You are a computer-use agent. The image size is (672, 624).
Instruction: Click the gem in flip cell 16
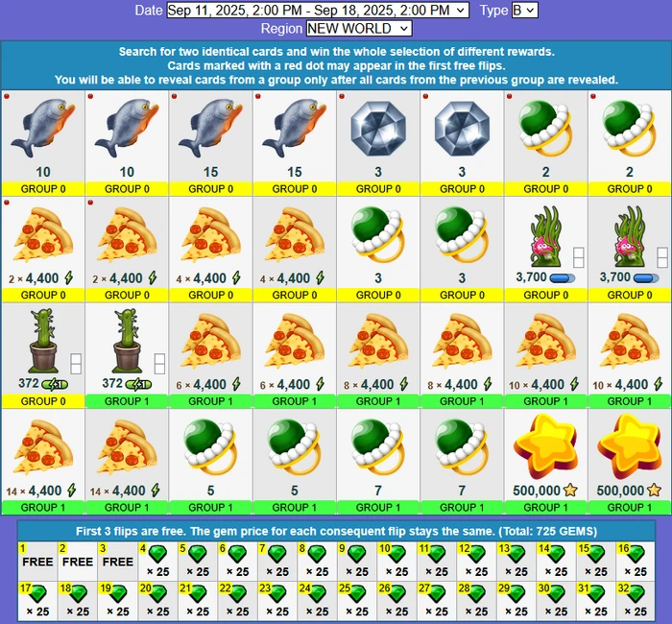pyautogui.click(x=636, y=555)
